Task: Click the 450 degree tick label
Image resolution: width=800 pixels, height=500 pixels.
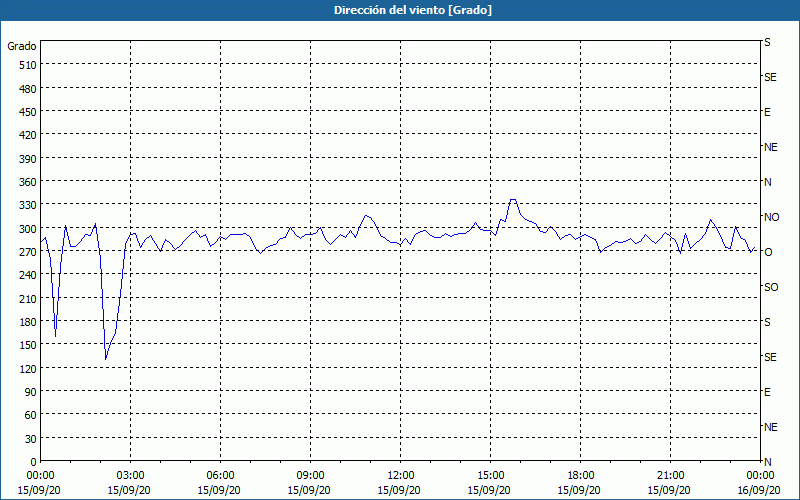Action: (28, 112)
